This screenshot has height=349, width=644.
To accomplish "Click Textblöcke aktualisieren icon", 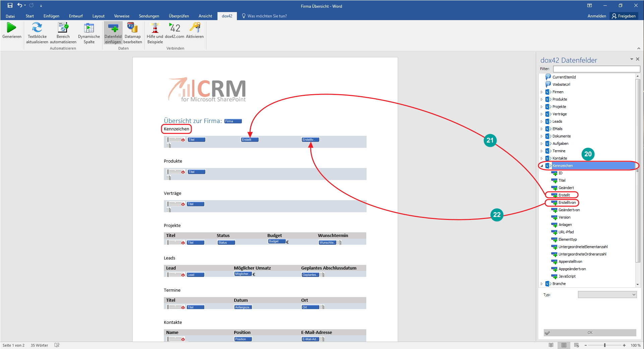I will click(x=37, y=27).
